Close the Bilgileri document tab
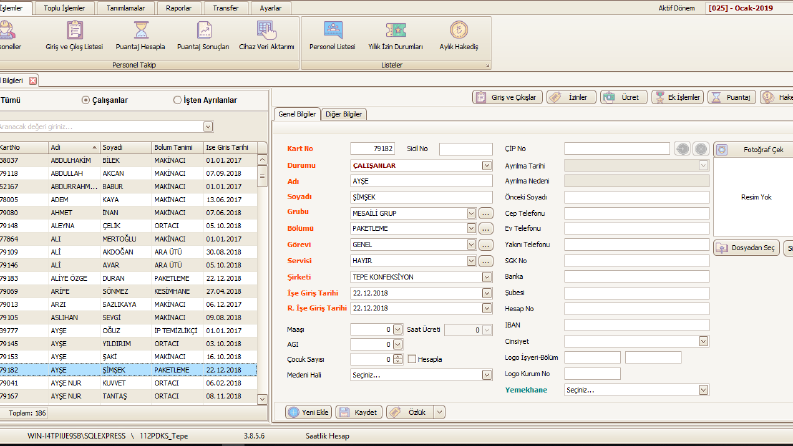This screenshot has width=793, height=446. click(33, 80)
